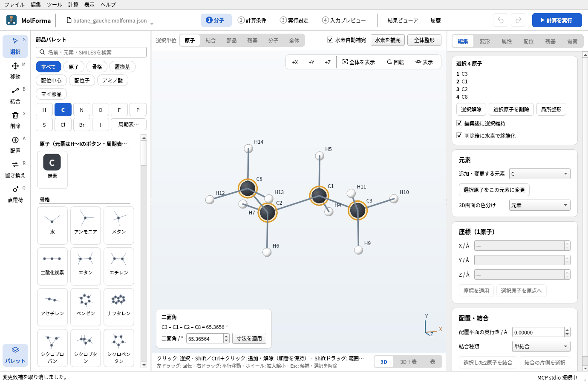This screenshot has height=383, width=588.
Task: Click the 二面角 angle value field
Action: pos(205,339)
